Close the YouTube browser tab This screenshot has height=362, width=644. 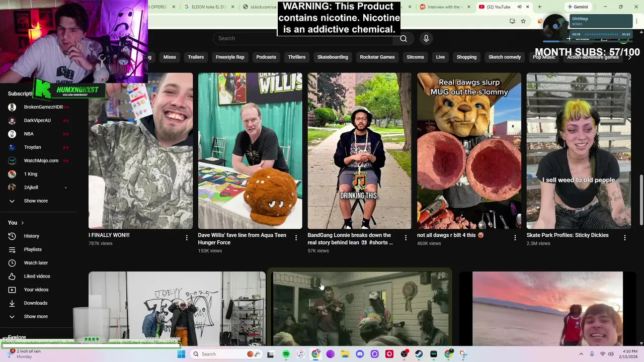(x=528, y=7)
